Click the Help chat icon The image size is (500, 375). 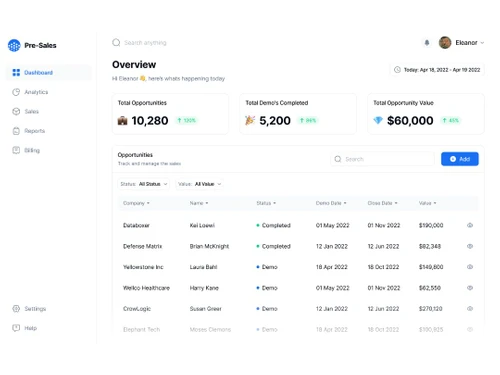tap(16, 328)
